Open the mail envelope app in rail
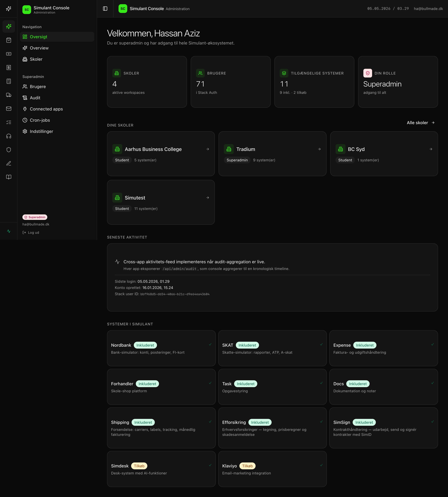The width and height of the screenshot is (448, 497). click(9, 109)
